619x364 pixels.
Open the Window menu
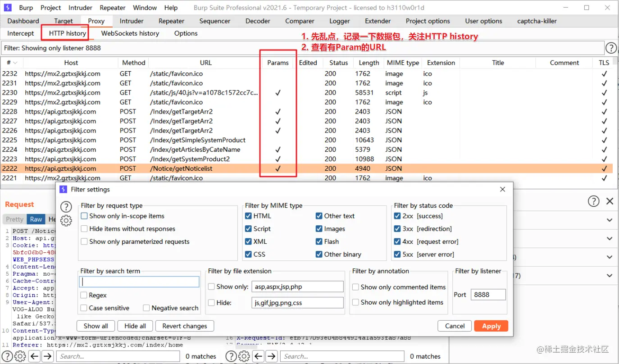pyautogui.click(x=145, y=8)
